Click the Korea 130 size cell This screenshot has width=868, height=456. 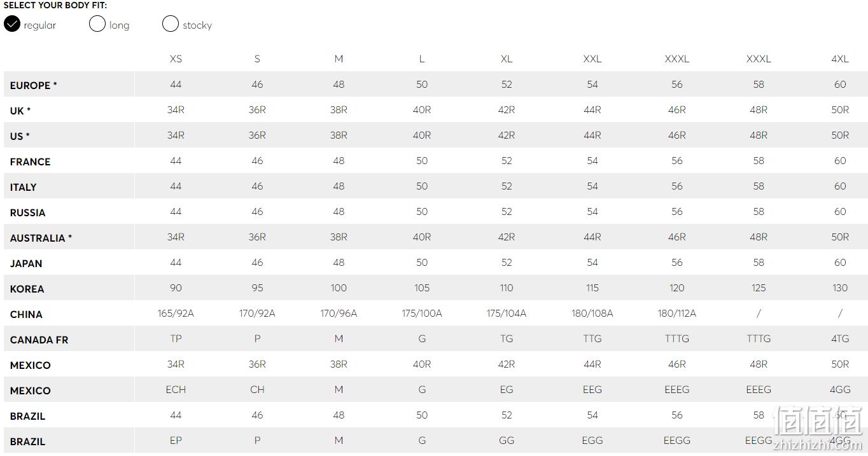pyautogui.click(x=840, y=287)
